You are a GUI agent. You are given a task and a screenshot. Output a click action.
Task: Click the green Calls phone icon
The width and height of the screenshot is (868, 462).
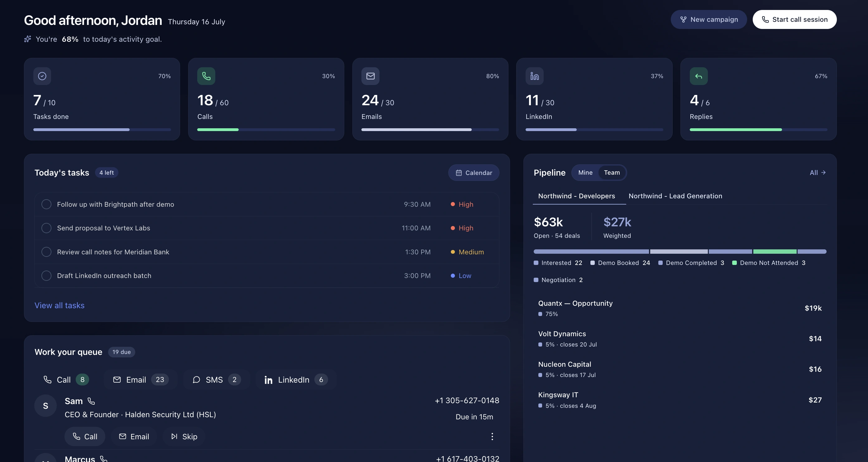tap(206, 76)
